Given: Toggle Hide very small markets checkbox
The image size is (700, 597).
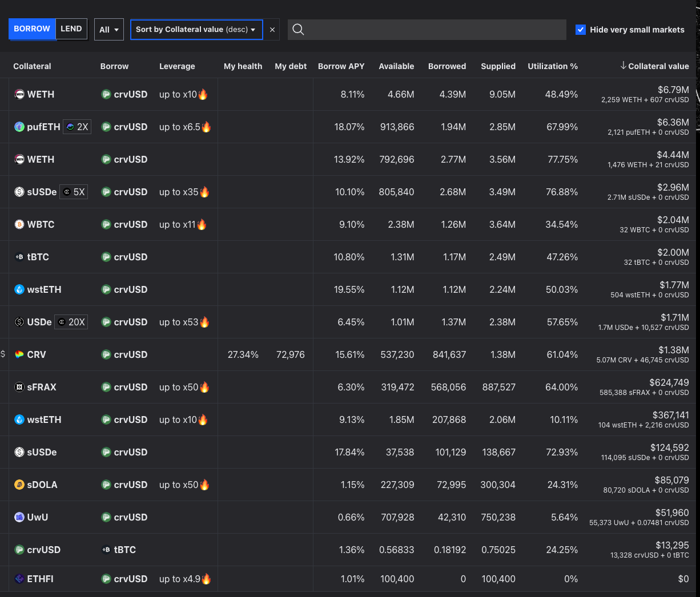Looking at the screenshot, I should [x=581, y=30].
